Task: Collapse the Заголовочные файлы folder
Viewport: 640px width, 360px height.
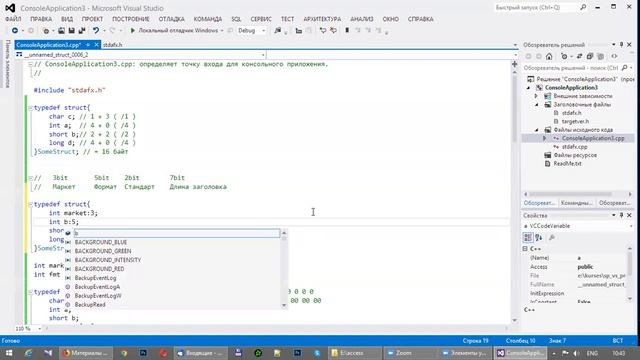Action: (537, 104)
